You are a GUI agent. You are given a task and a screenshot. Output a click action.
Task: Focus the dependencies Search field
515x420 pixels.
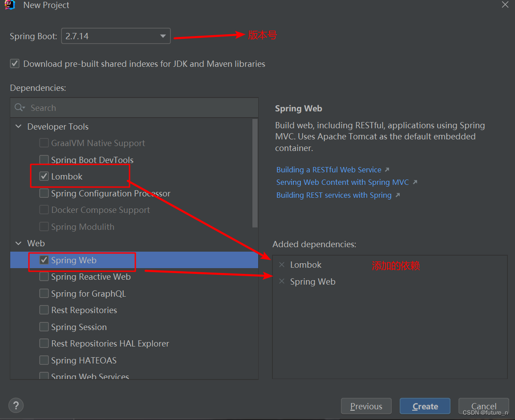[134, 108]
